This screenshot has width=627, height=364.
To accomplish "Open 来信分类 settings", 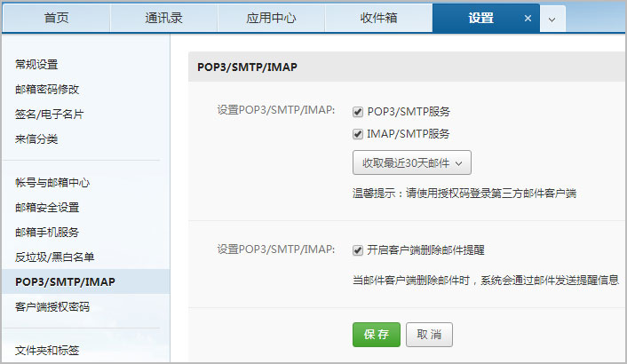I will [36, 139].
